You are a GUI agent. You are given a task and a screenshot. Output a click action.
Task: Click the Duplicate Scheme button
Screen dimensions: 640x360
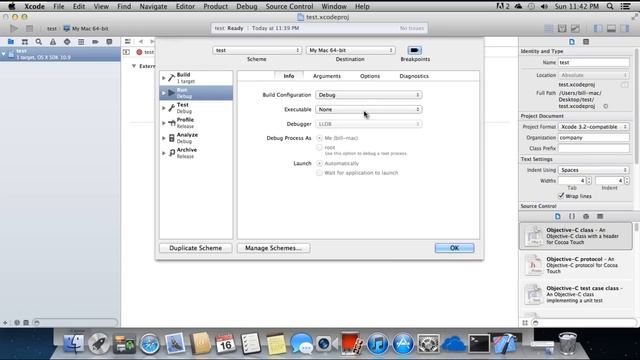(x=196, y=248)
